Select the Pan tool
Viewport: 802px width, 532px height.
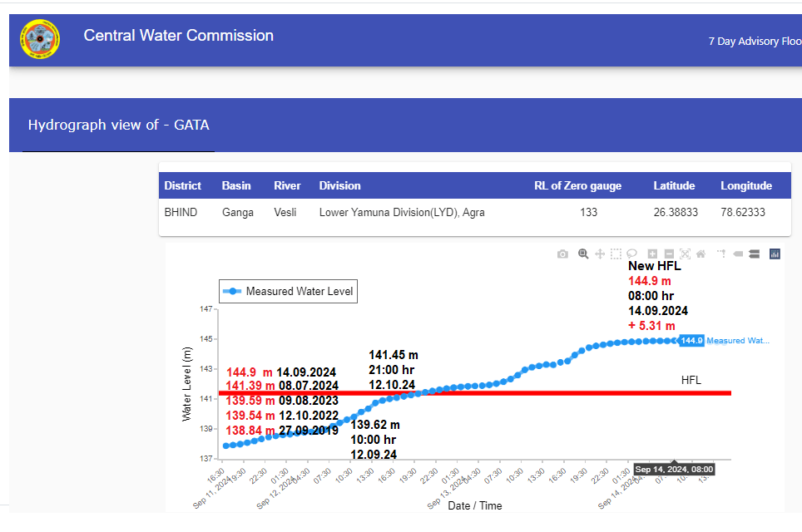(600, 254)
